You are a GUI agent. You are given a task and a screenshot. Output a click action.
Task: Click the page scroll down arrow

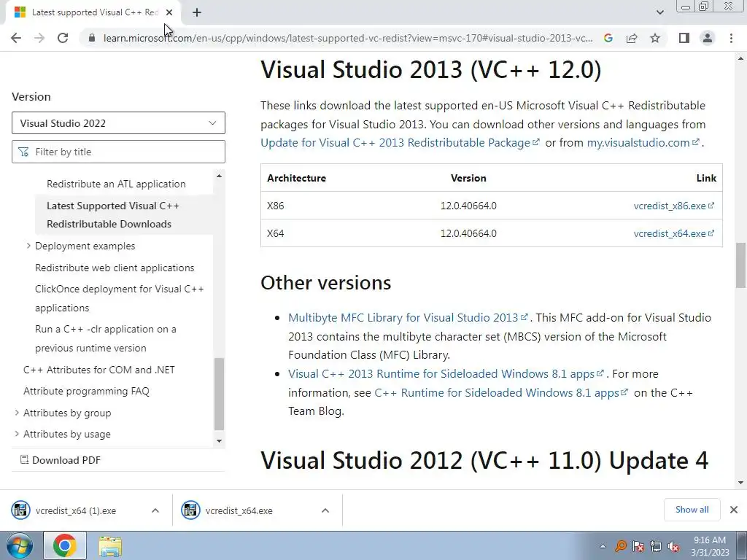click(x=740, y=483)
